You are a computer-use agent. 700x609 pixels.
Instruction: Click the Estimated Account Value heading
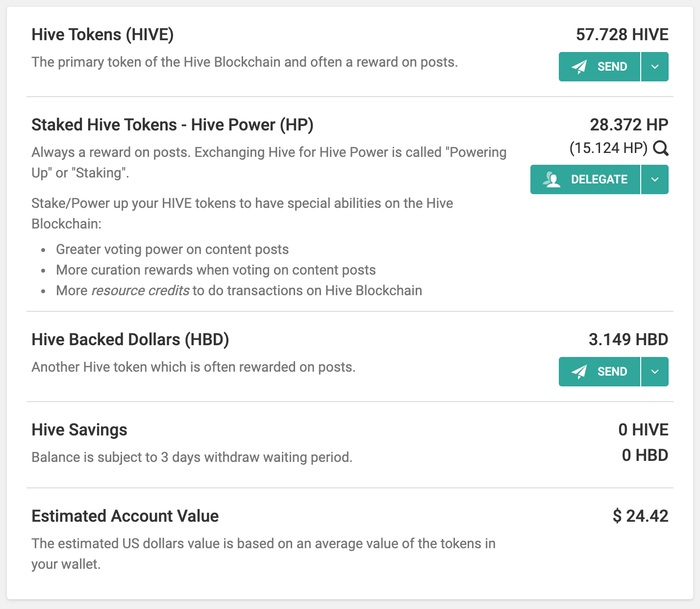pos(125,516)
